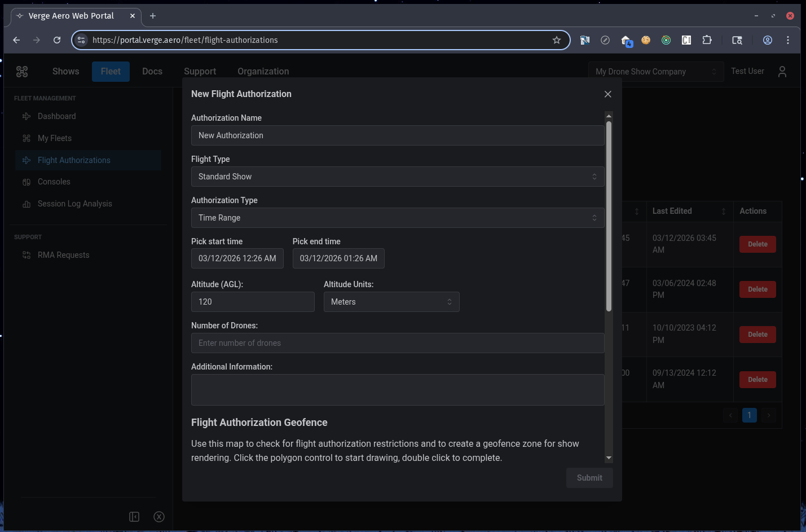The image size is (806, 532).
Task: Reload the page
Action: 57,40
